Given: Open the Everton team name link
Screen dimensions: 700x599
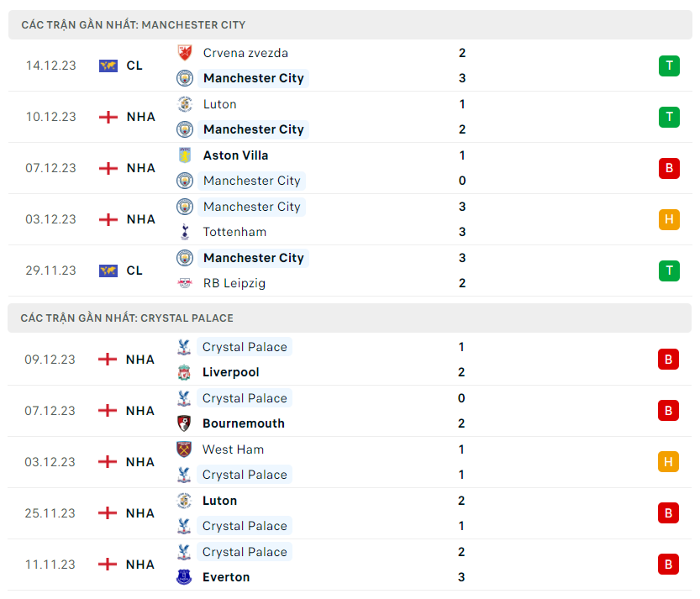Looking at the screenshot, I should point(226,577).
